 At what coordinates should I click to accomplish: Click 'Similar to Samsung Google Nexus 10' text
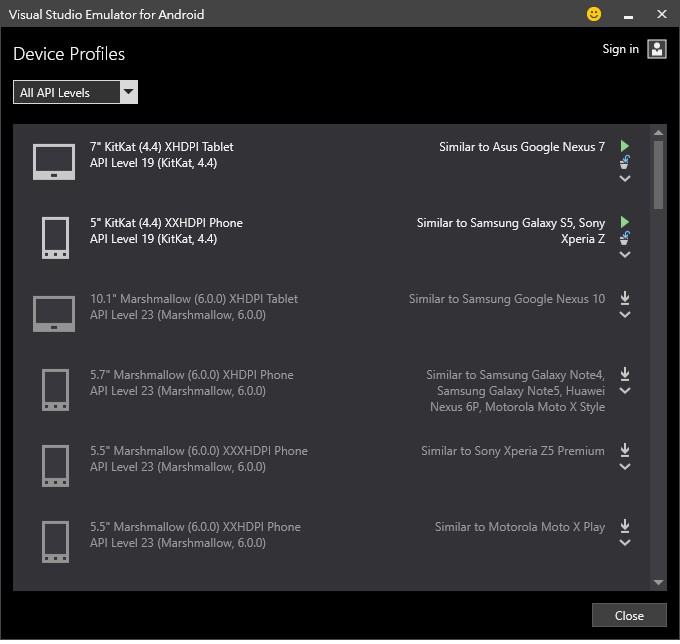click(x=507, y=298)
